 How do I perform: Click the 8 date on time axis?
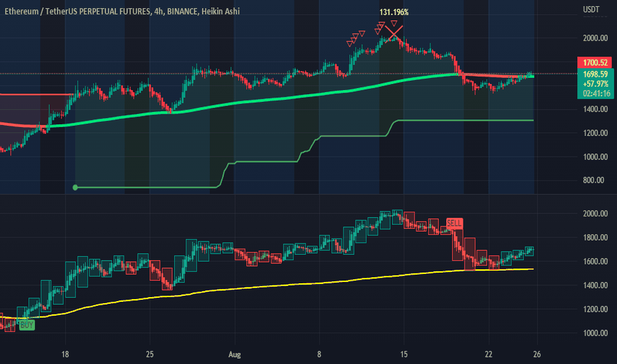(x=319, y=354)
